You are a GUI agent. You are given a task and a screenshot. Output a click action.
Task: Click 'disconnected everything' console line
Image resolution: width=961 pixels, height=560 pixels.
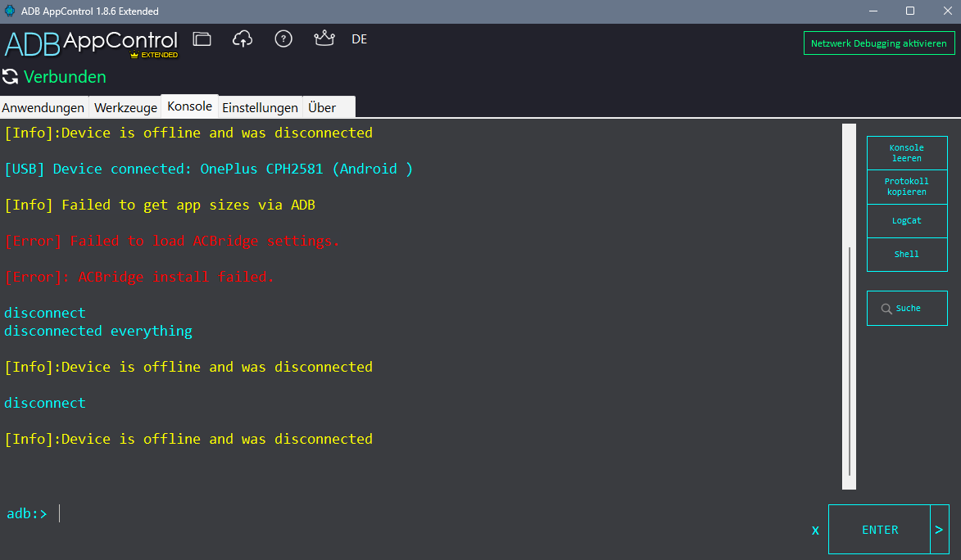[98, 332]
